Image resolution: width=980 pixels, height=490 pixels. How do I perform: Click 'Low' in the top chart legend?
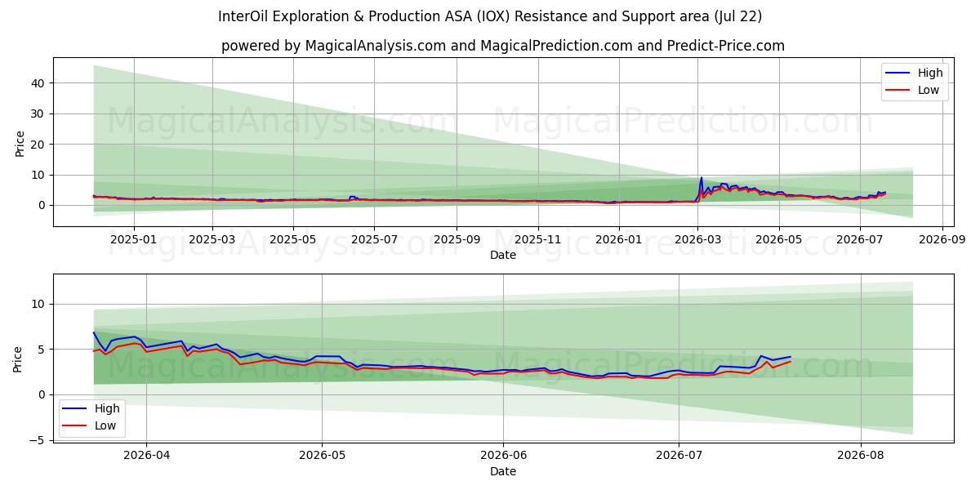coord(929,90)
